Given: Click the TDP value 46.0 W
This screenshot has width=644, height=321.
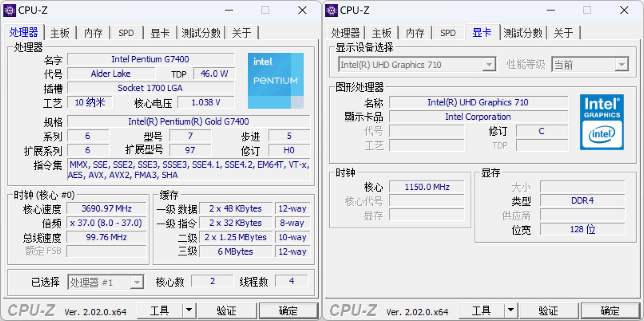Looking at the screenshot, I should (x=214, y=73).
